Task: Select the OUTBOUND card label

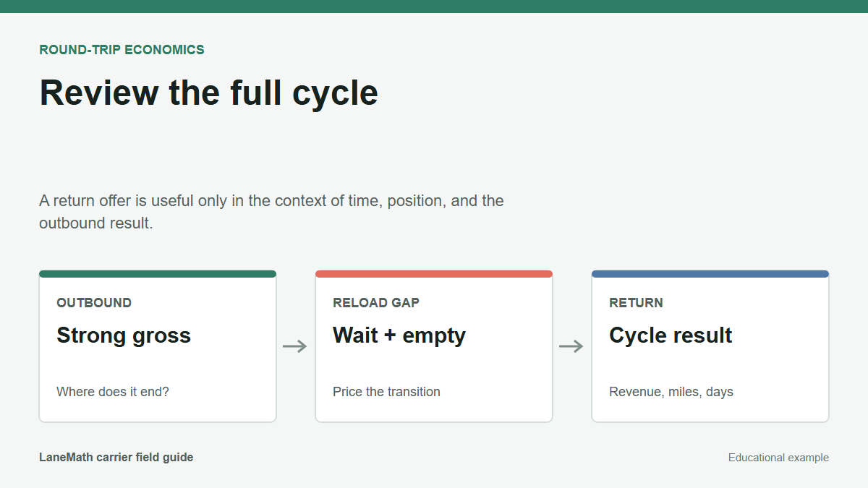Action: [94, 303]
